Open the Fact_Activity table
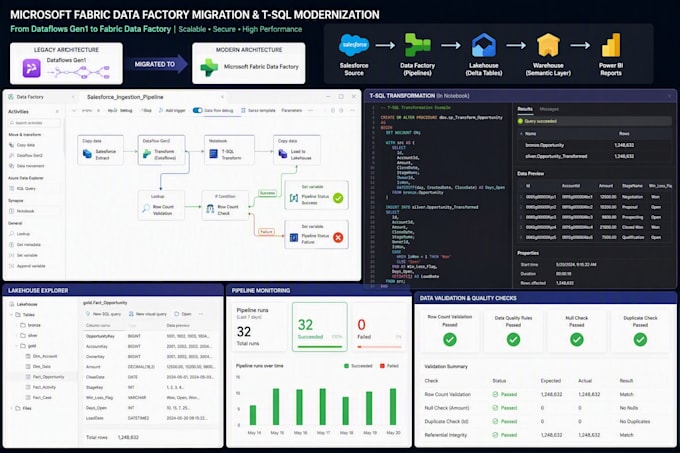Image resolution: width=680 pixels, height=453 pixels. click(41, 388)
